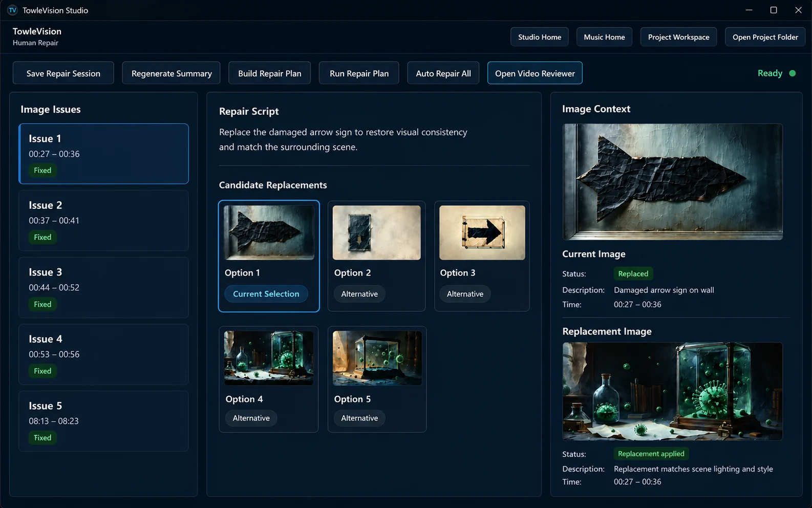
Task: Click Open Project Folder button
Action: 765,37
